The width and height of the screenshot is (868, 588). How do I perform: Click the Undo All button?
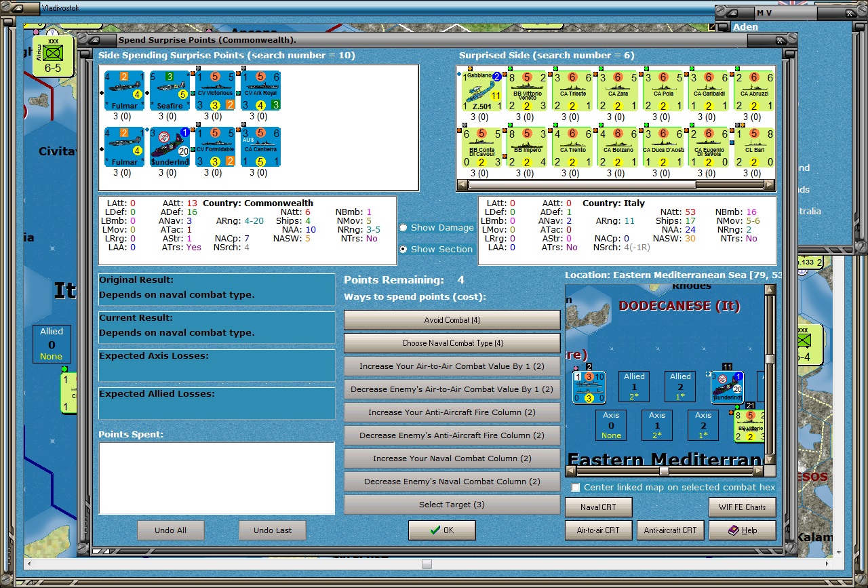point(170,530)
